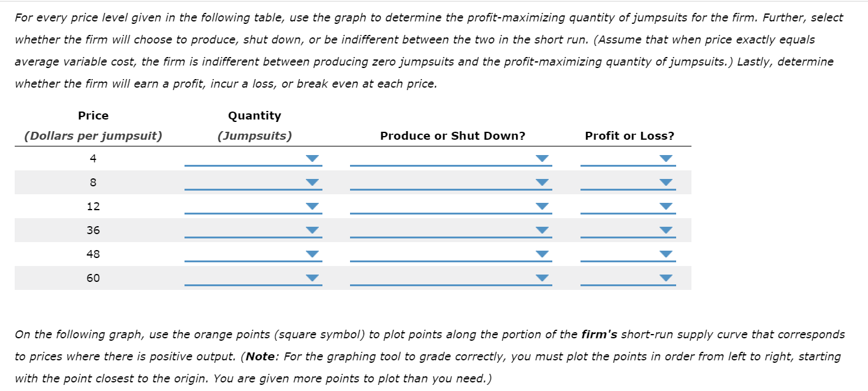Open Profit or Loss dropdown for price 8

pos(665,181)
